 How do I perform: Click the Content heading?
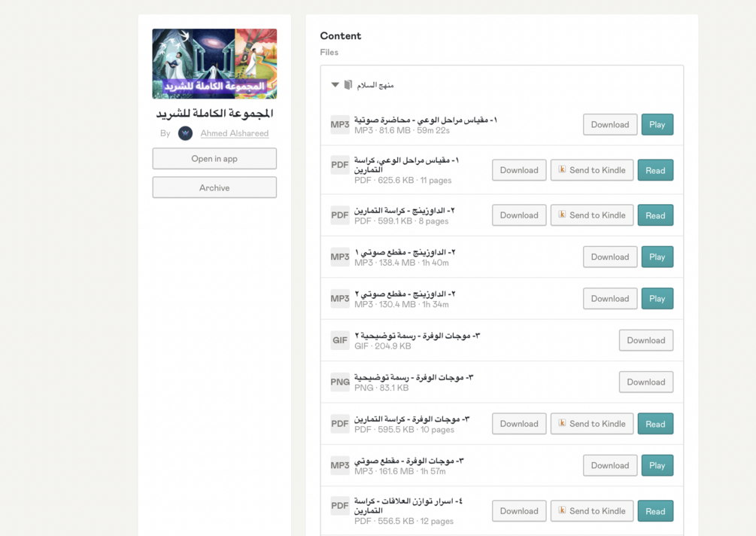click(x=341, y=35)
